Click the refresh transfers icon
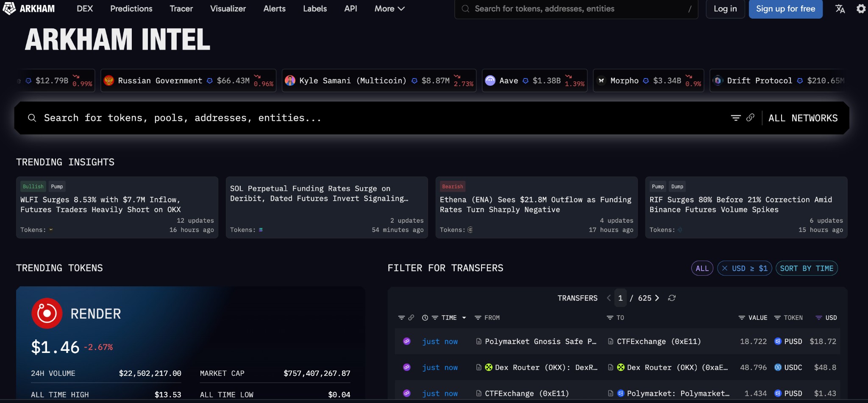The width and height of the screenshot is (868, 403). pyautogui.click(x=672, y=298)
